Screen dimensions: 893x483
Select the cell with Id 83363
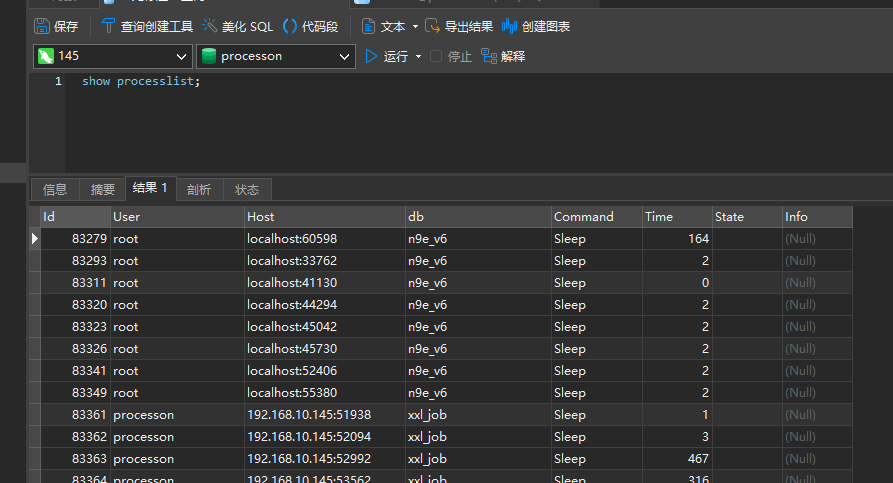click(75, 459)
